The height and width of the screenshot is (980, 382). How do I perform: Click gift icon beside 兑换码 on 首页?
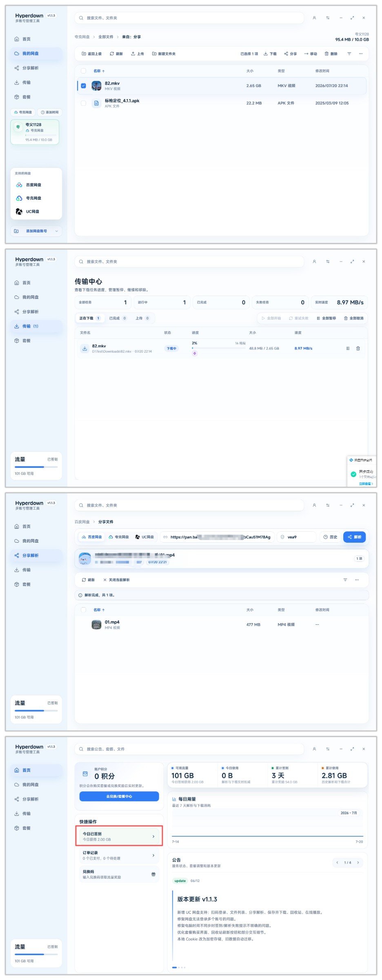[x=153, y=874]
